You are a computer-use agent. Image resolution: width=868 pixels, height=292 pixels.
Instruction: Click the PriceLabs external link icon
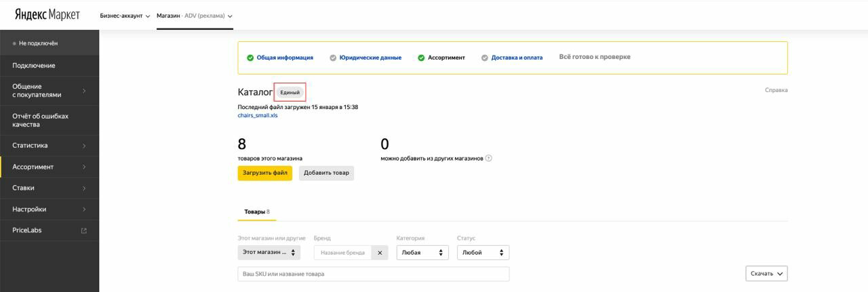coord(84,230)
